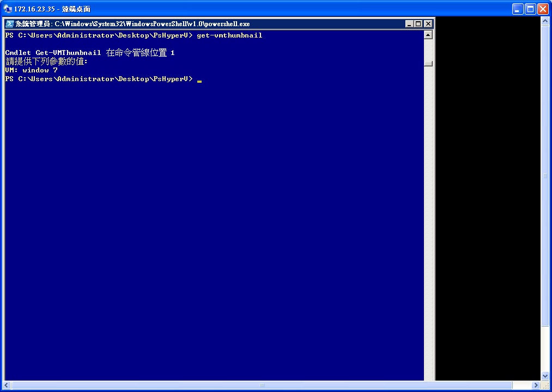Screen dimensions: 552x392
Task: Minimize the Remote Desktop session window
Action: point(518,9)
